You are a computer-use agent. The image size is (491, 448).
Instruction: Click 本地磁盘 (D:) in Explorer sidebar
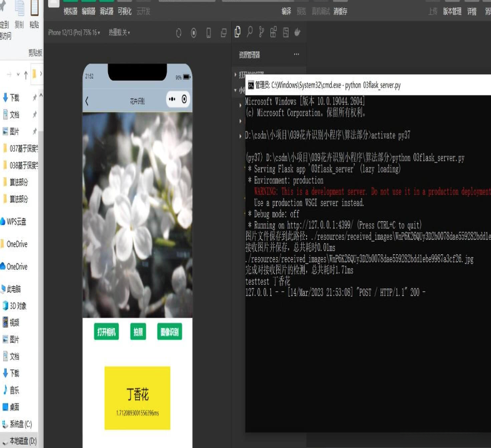pyautogui.click(x=19, y=441)
